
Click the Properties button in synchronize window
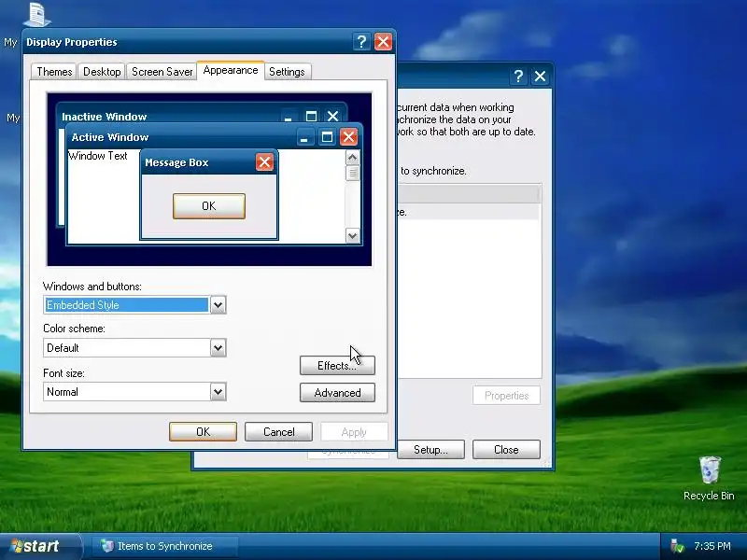[x=506, y=396]
